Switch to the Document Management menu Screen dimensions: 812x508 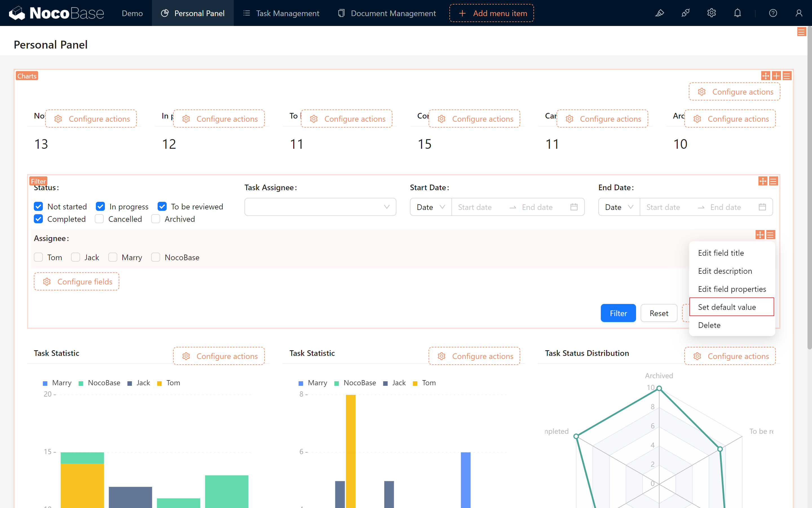[x=387, y=13]
